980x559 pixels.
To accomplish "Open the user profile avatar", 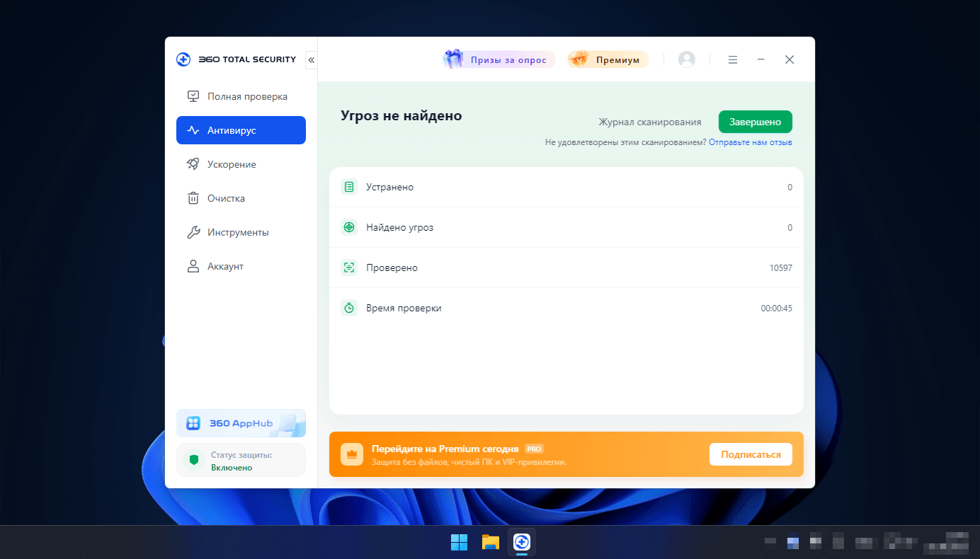I will click(687, 59).
